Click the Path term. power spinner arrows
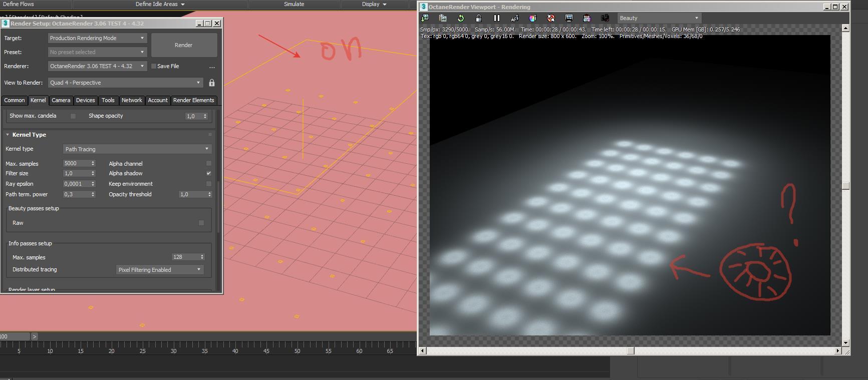Image resolution: width=868 pixels, height=380 pixels. coord(93,195)
